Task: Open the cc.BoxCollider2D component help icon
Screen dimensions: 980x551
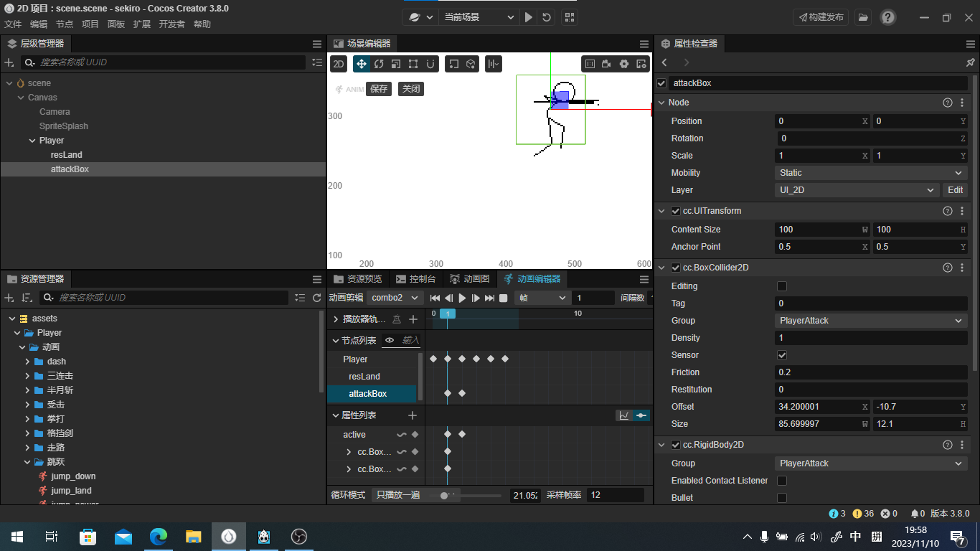Action: (x=948, y=268)
